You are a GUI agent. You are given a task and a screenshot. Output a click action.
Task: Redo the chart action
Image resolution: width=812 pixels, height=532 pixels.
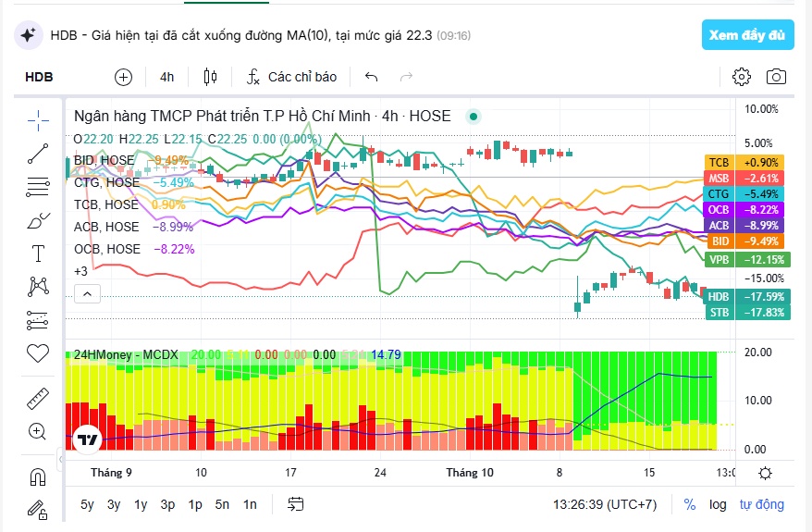point(407,77)
